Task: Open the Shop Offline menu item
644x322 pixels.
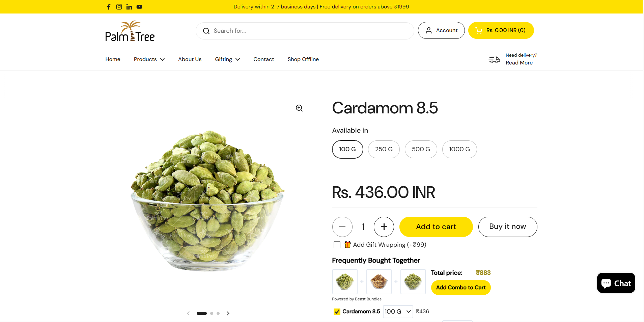Action: [x=303, y=59]
